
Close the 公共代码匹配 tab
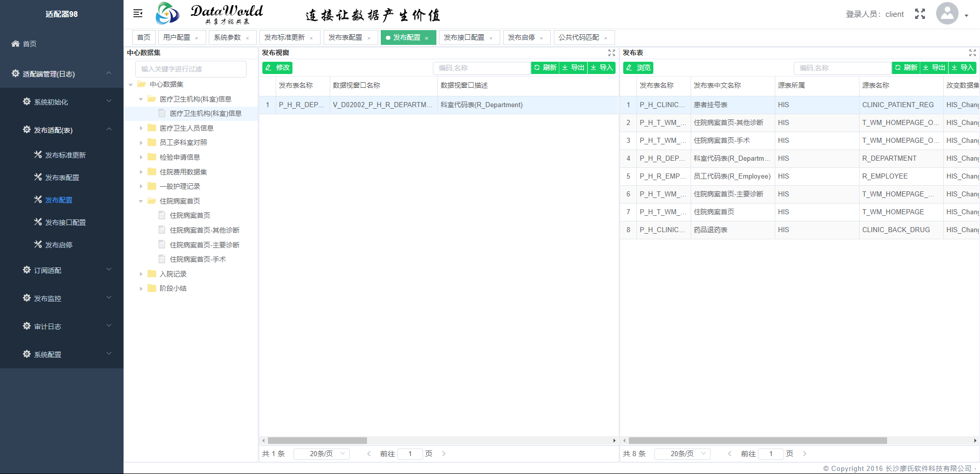(606, 38)
